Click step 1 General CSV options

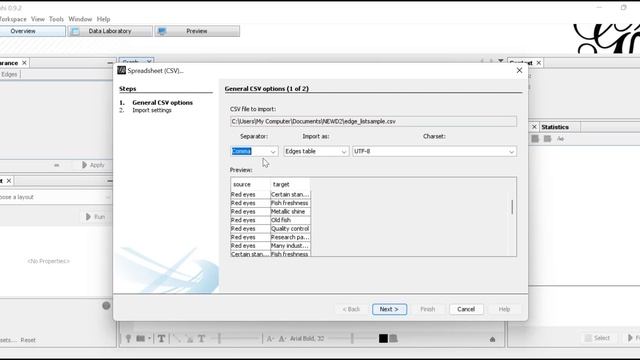pos(162,102)
